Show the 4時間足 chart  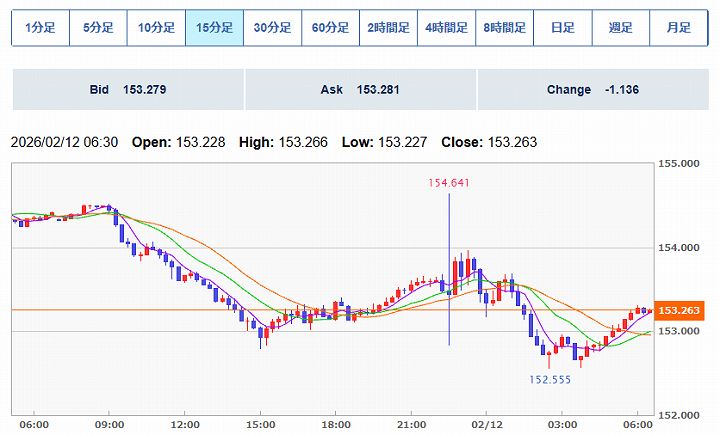click(x=446, y=28)
